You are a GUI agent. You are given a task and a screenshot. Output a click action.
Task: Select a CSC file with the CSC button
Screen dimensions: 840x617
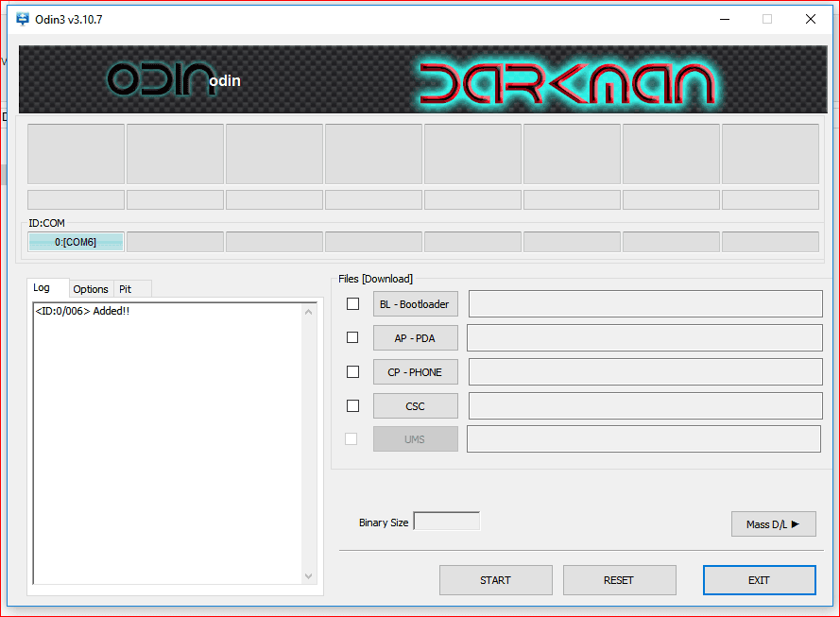coord(415,406)
